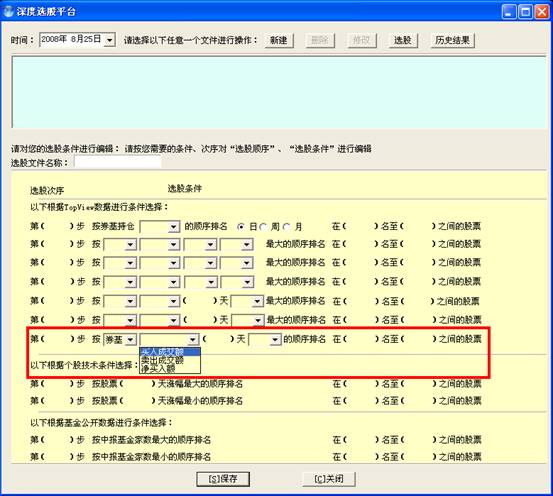This screenshot has width=553, height=496.
Task: Click the 选股文件名称 input field
Action: click(117, 163)
